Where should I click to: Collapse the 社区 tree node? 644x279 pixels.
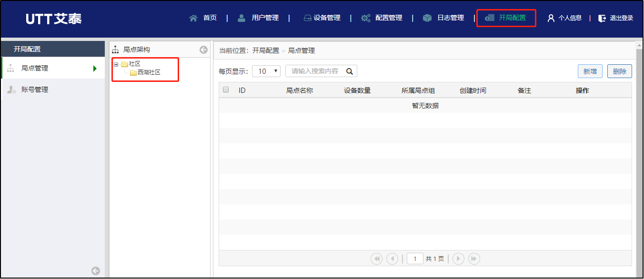tap(116, 64)
